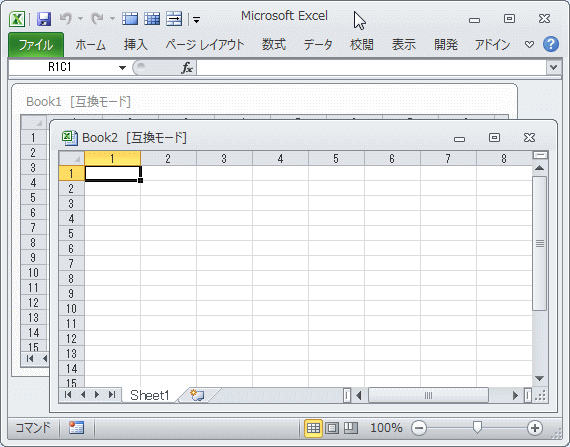The height and width of the screenshot is (447, 570).
Task: Undo the last action
Action: [66, 19]
